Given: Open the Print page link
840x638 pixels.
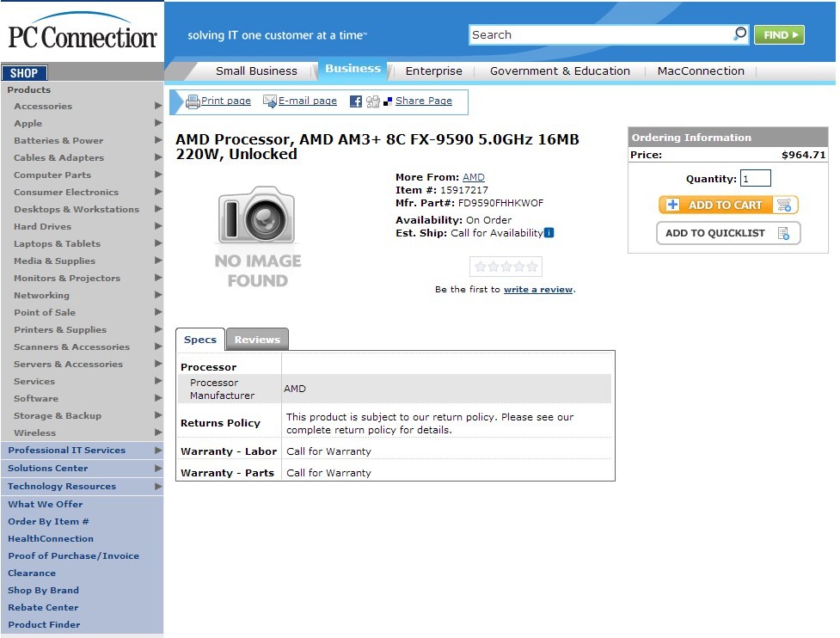Looking at the screenshot, I should [225, 101].
